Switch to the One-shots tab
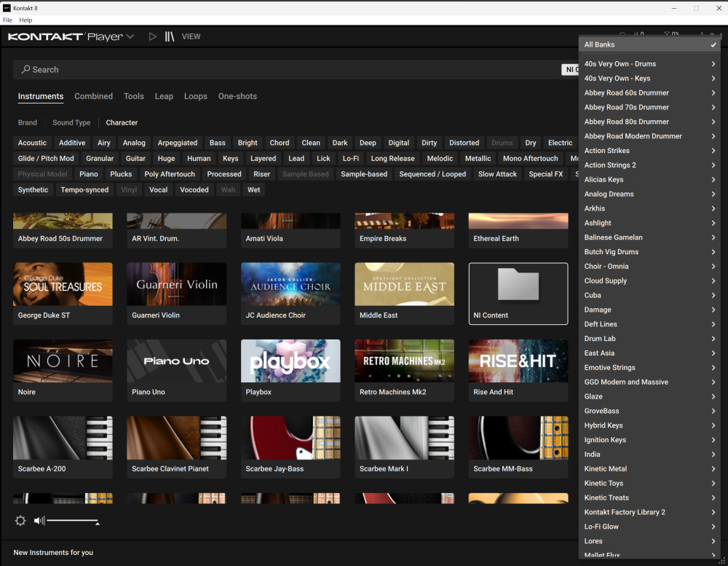This screenshot has width=728, height=566. (x=237, y=96)
